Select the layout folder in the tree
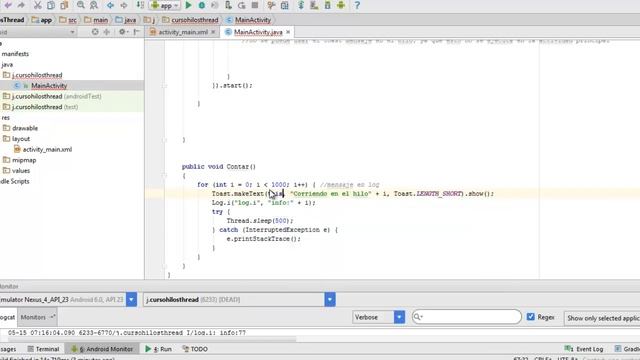The width and height of the screenshot is (640, 360). coord(21,139)
